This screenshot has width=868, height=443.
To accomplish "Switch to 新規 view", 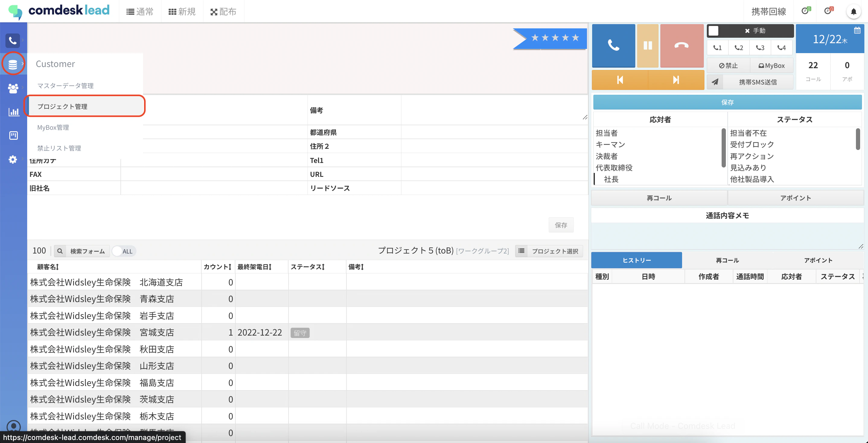I will [182, 12].
